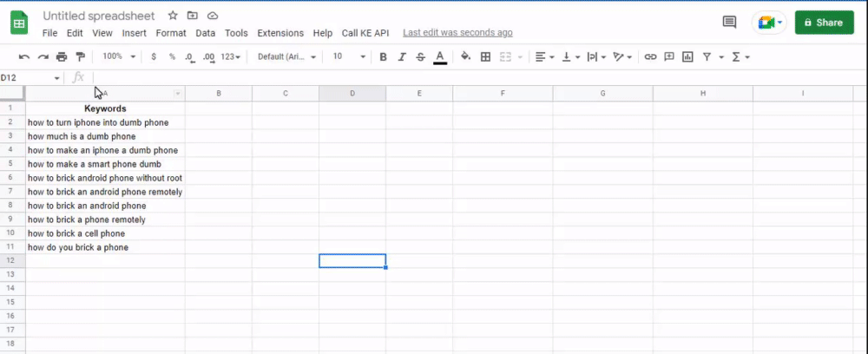Open the borders menu
The width and height of the screenshot is (868, 354).
[485, 57]
